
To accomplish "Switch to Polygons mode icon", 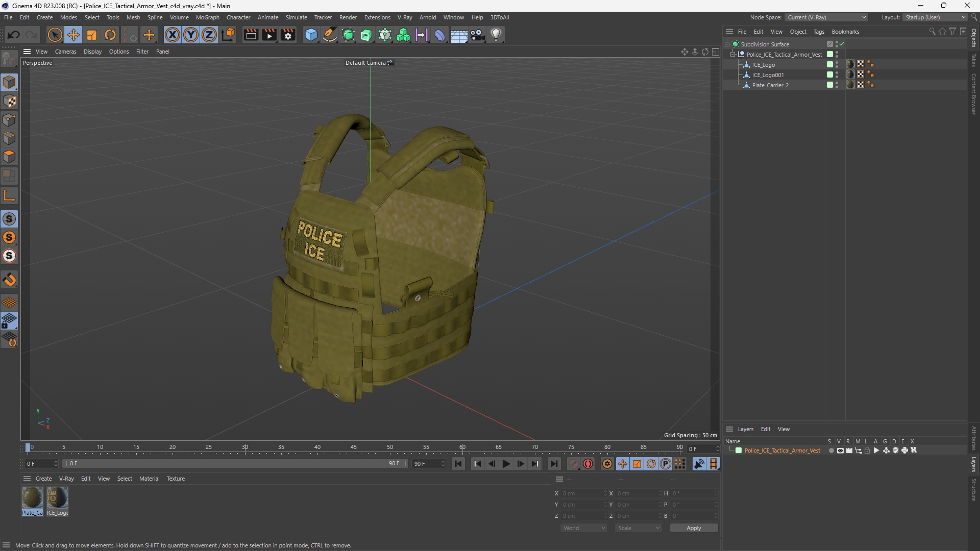I will 9,157.
